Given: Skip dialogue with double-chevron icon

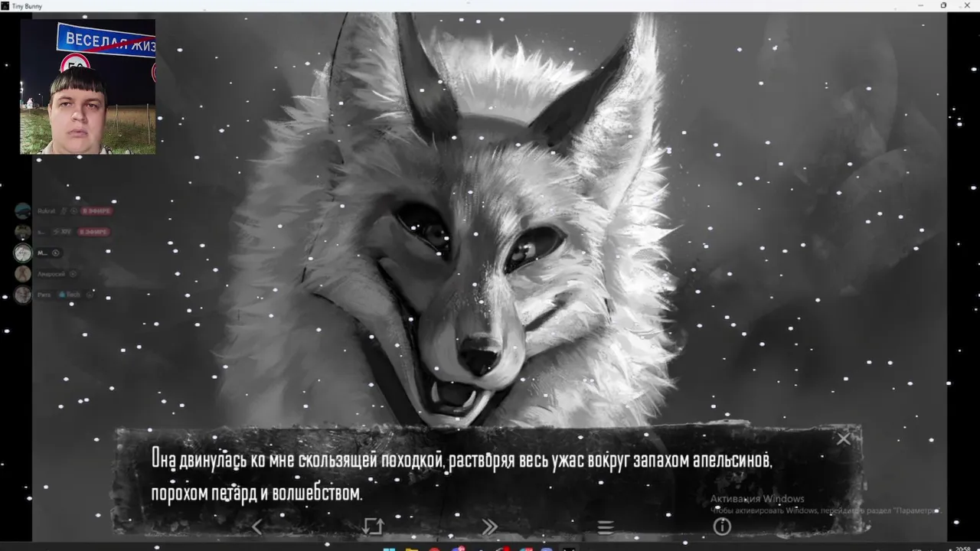Looking at the screenshot, I should pyautogui.click(x=488, y=527).
